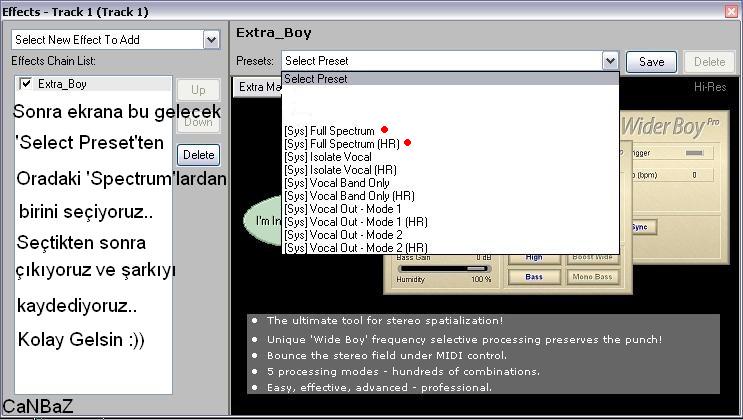Click the Hi-Res label in plugin view
Image resolution: width=743 pixels, height=420 pixels.
pyautogui.click(x=710, y=87)
